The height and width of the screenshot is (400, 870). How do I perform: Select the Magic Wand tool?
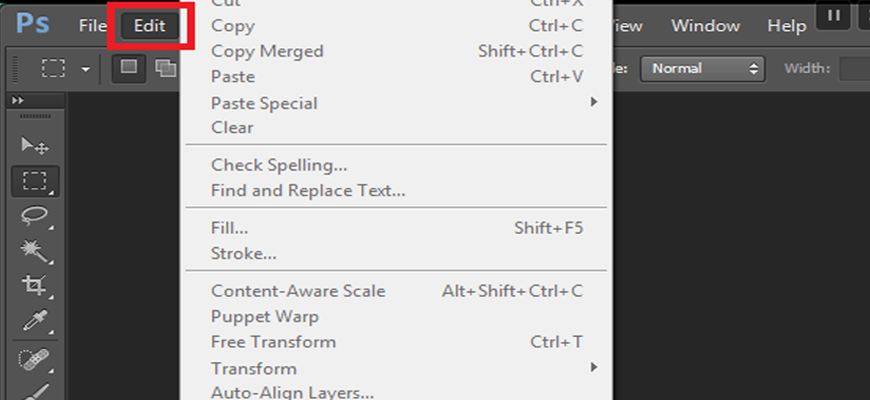pyautogui.click(x=35, y=251)
